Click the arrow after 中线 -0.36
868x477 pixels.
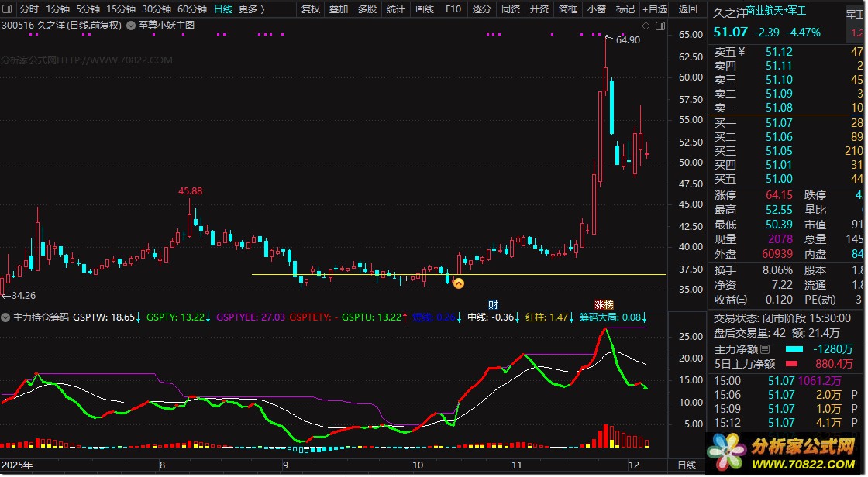click(x=518, y=317)
